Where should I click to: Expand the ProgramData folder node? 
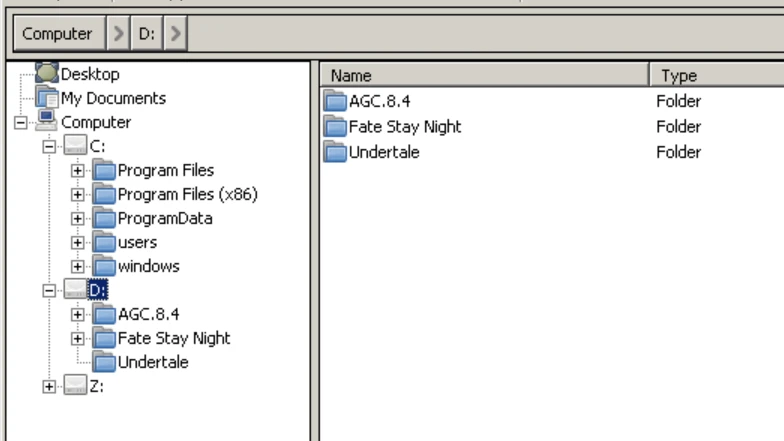click(78, 219)
